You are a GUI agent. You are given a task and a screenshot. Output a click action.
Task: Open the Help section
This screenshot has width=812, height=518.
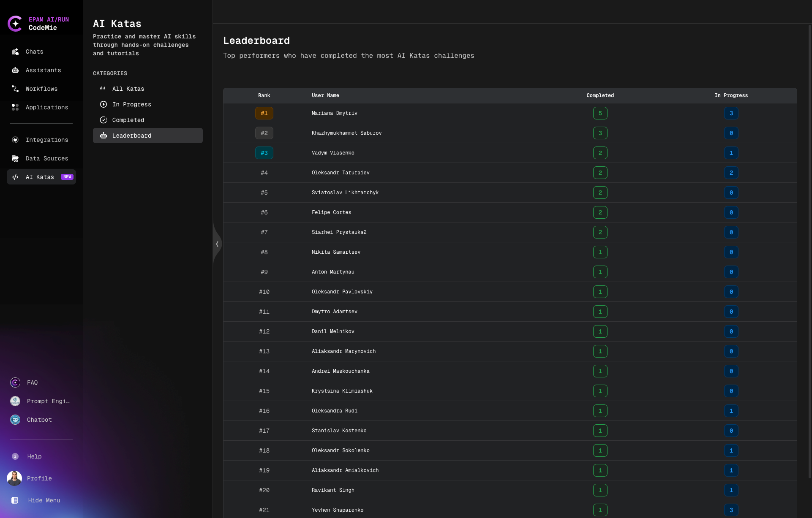point(34,456)
